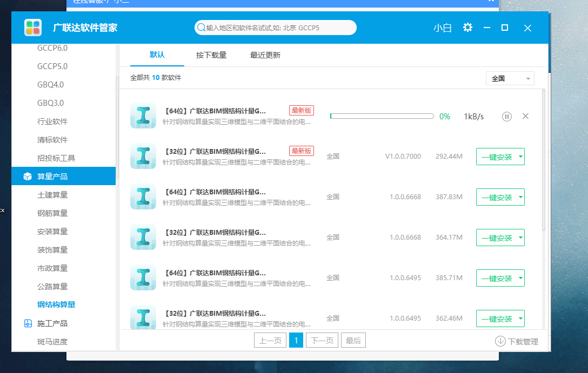Viewport: 588px width, 373px height.
Task: Maximize the 广联达软件管家 window
Action: click(505, 28)
